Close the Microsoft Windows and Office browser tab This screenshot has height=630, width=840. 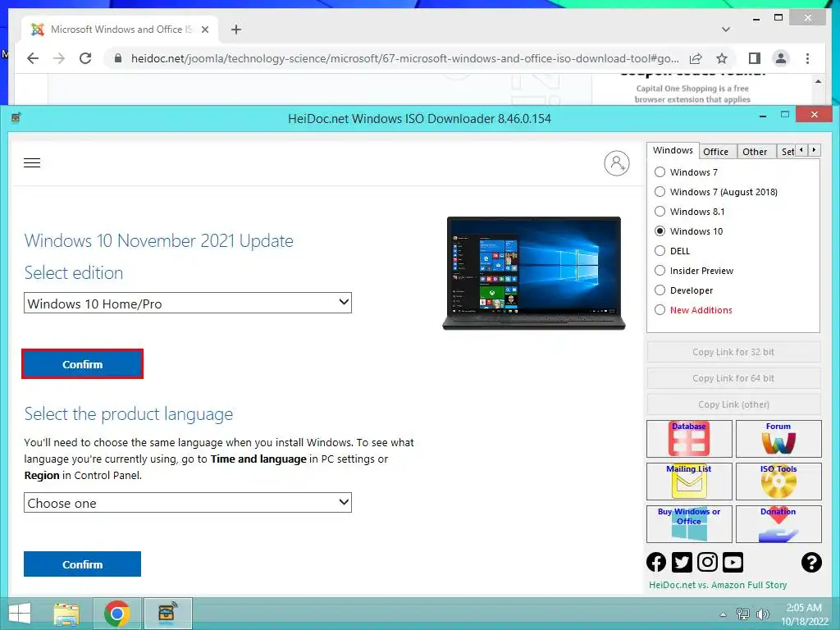pyautogui.click(x=204, y=30)
